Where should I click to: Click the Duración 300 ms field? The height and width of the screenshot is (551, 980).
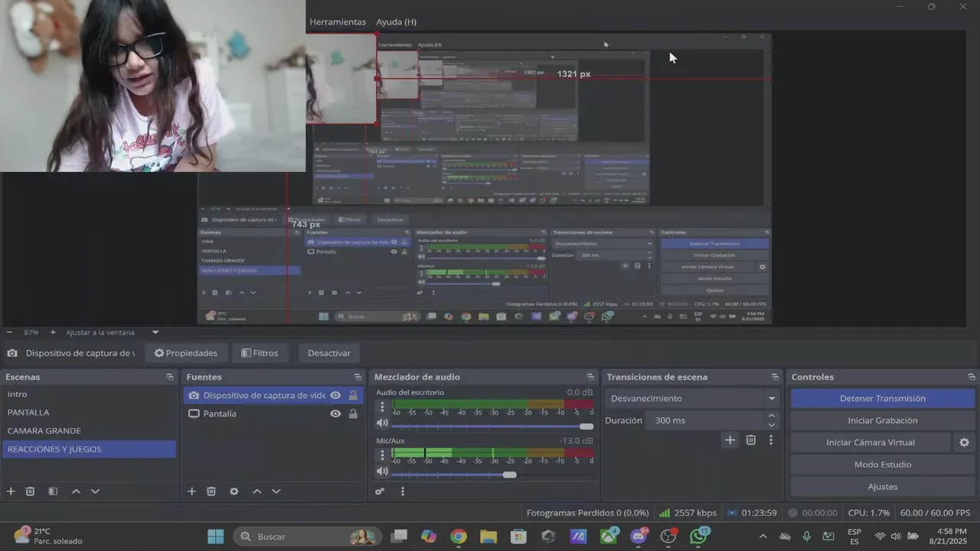click(704, 421)
